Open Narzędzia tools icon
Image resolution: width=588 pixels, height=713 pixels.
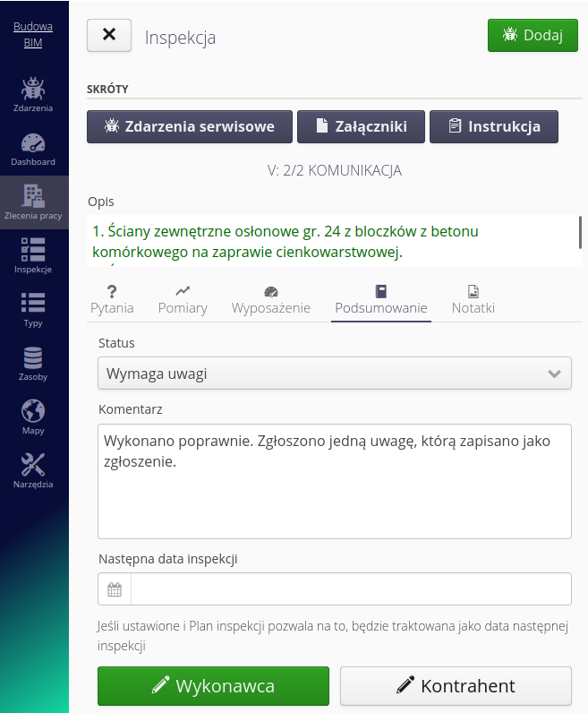click(33, 471)
